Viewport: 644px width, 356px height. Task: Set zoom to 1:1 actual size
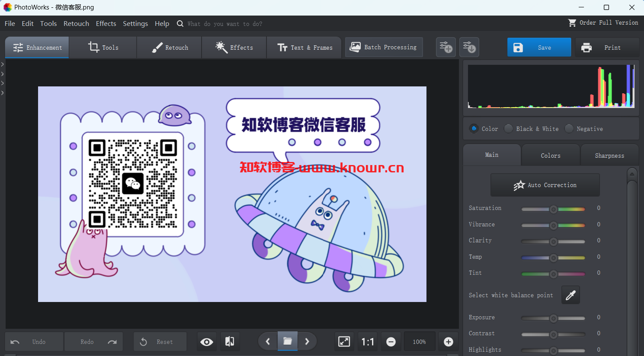click(x=368, y=342)
